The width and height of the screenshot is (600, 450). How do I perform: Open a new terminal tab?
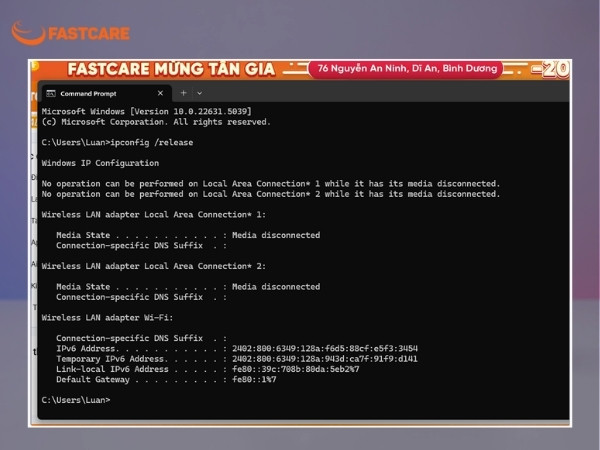pyautogui.click(x=184, y=93)
